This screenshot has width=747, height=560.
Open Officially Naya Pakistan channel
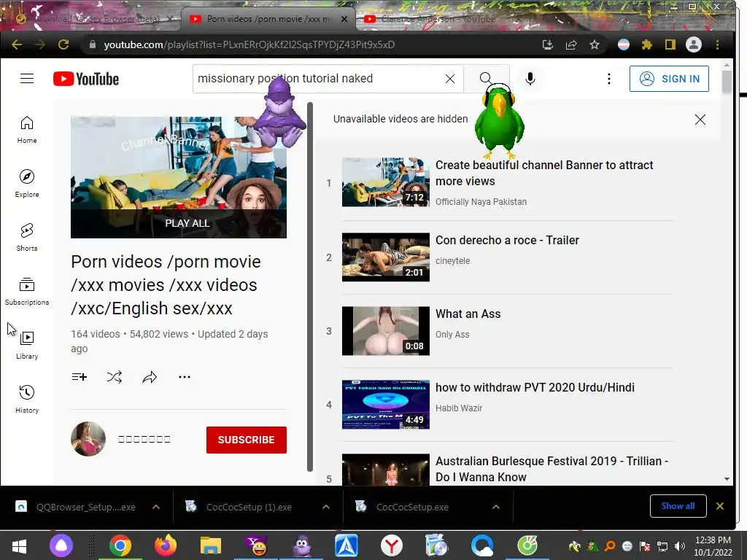point(481,202)
